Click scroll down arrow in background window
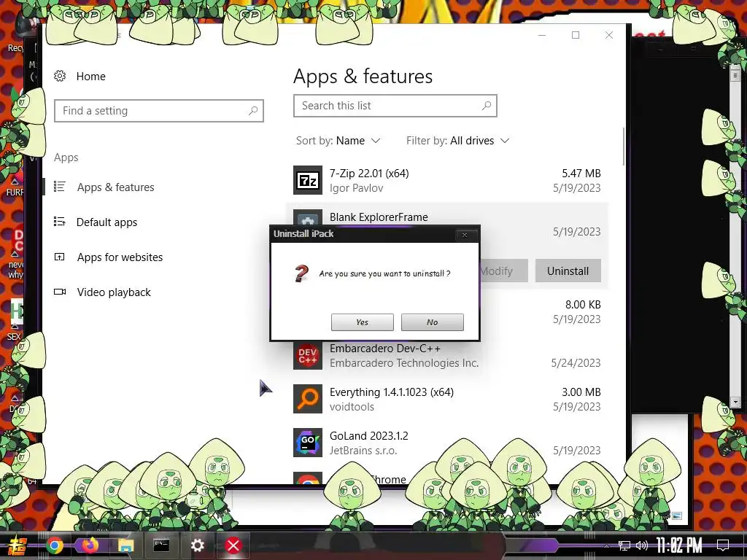This screenshot has width=747, height=560. coord(735,402)
